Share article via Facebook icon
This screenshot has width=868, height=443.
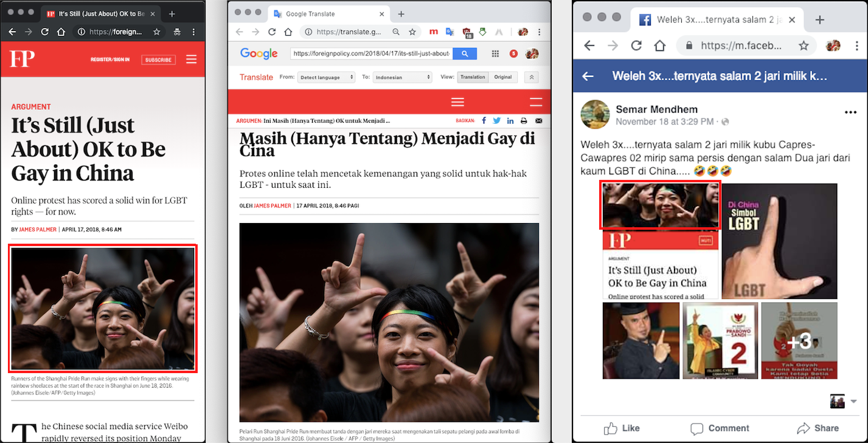[x=484, y=121]
